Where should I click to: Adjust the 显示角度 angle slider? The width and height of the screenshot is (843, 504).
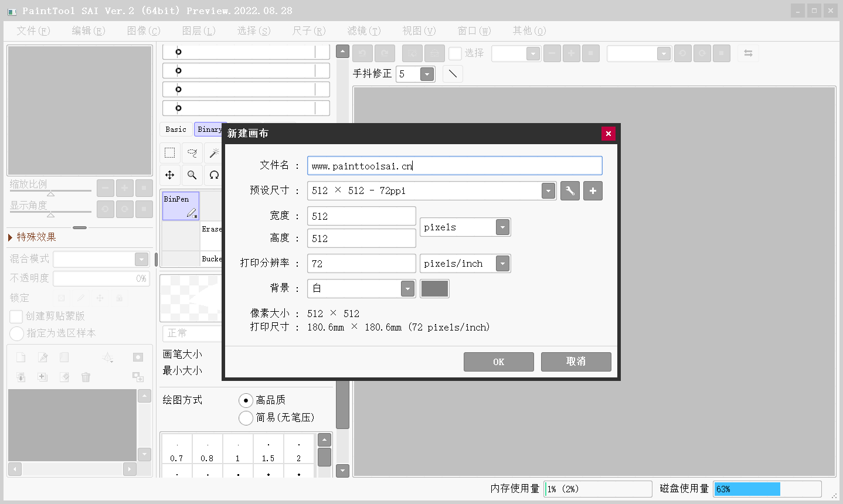coord(50,213)
